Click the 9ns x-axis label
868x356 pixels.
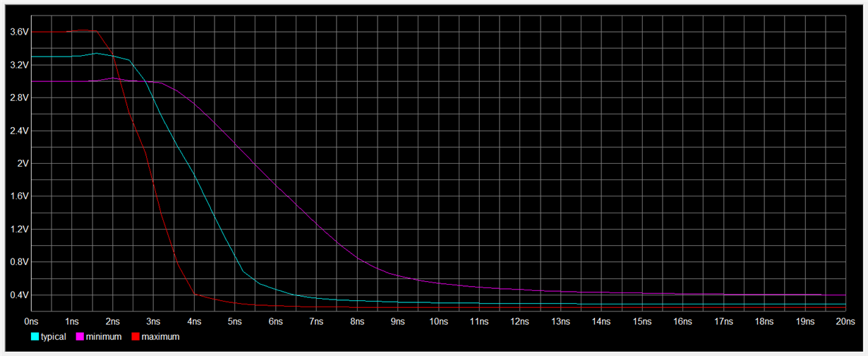click(x=397, y=321)
